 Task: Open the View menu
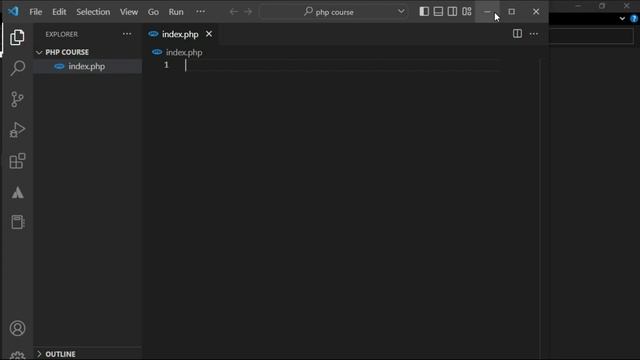click(129, 12)
